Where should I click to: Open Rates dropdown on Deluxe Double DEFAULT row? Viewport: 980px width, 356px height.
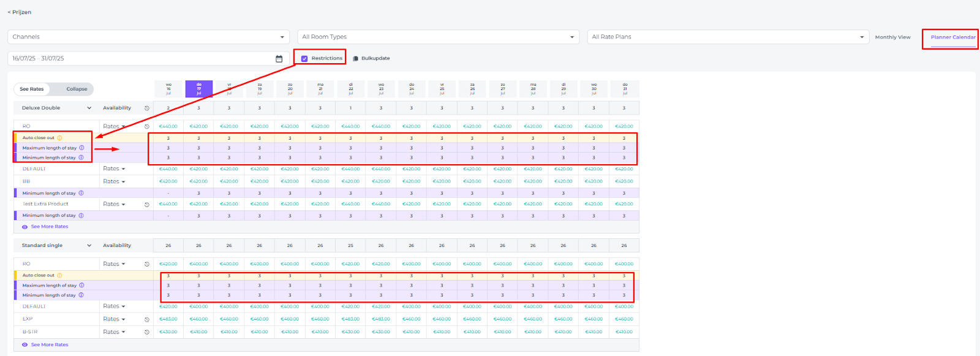click(114, 169)
